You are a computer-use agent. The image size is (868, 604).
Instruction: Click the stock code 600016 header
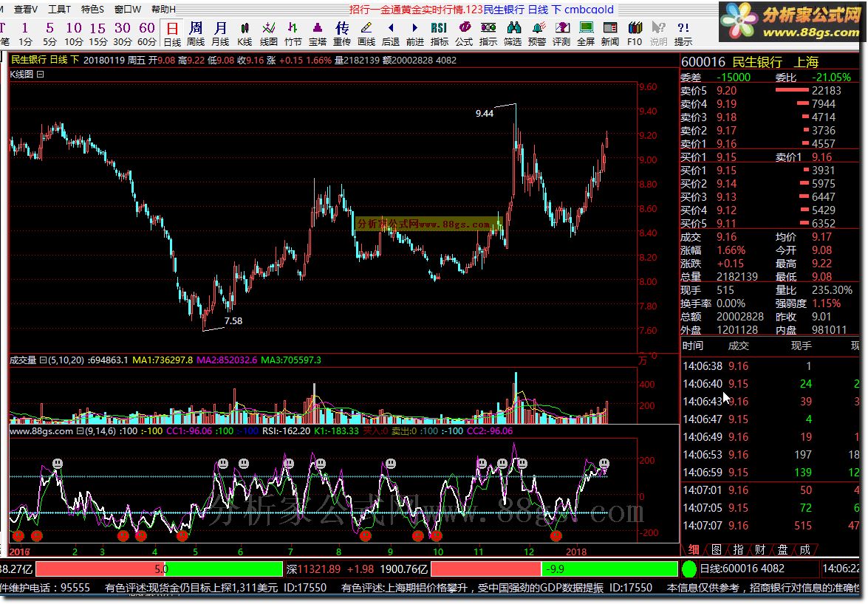point(703,62)
